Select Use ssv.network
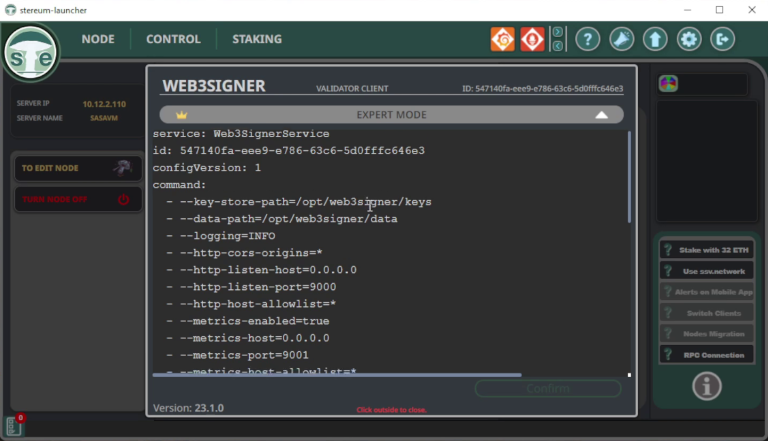The image size is (768, 441). [x=706, y=271]
